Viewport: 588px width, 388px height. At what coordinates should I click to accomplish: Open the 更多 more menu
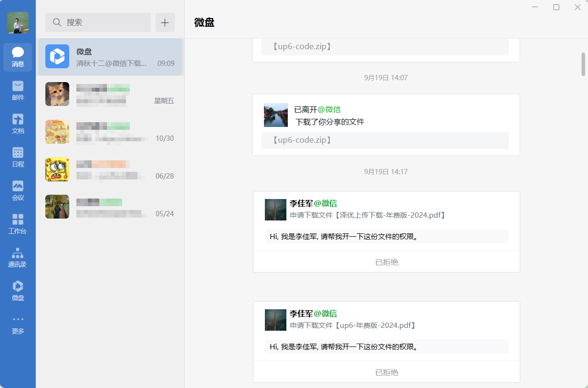(18, 325)
